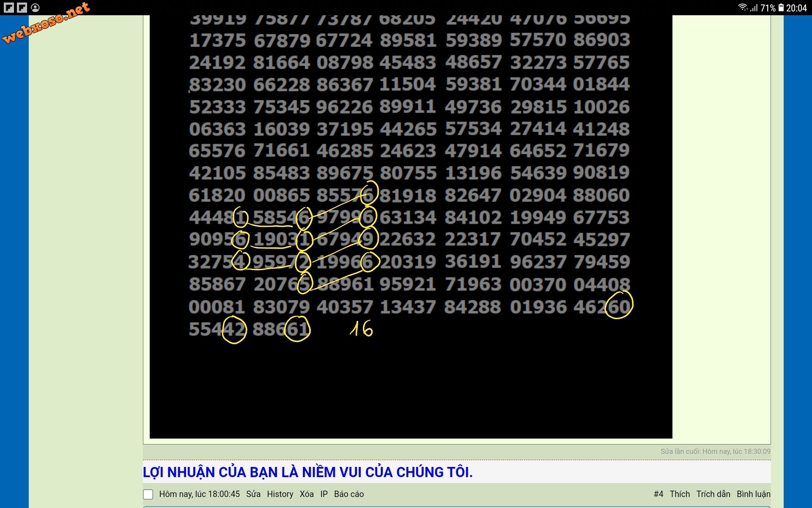Screen dimensions: 812x508
Task: Tap the battery icon in status bar
Action: point(781,8)
